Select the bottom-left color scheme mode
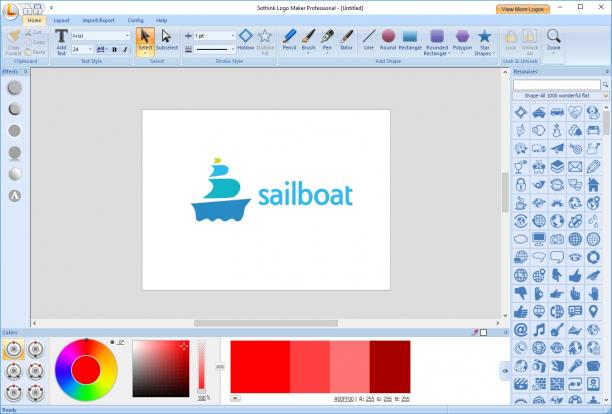The height and width of the screenshot is (414, 612). click(13, 392)
